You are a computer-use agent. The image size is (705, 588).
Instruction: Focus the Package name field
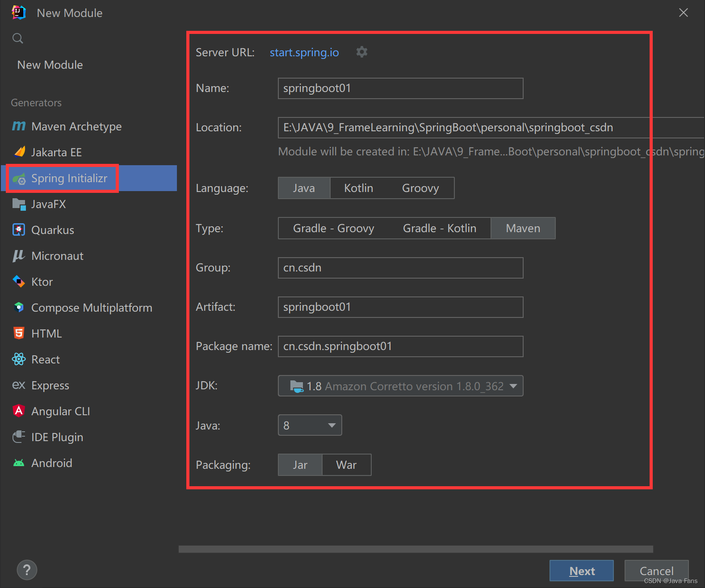(x=400, y=346)
